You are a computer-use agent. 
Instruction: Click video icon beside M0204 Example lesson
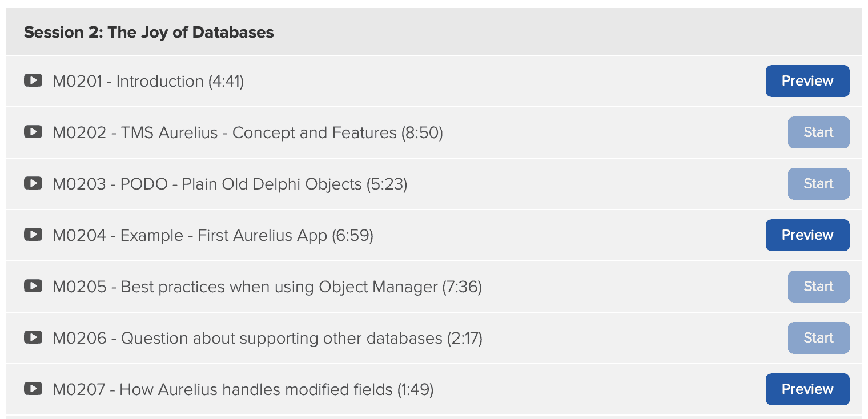click(33, 235)
